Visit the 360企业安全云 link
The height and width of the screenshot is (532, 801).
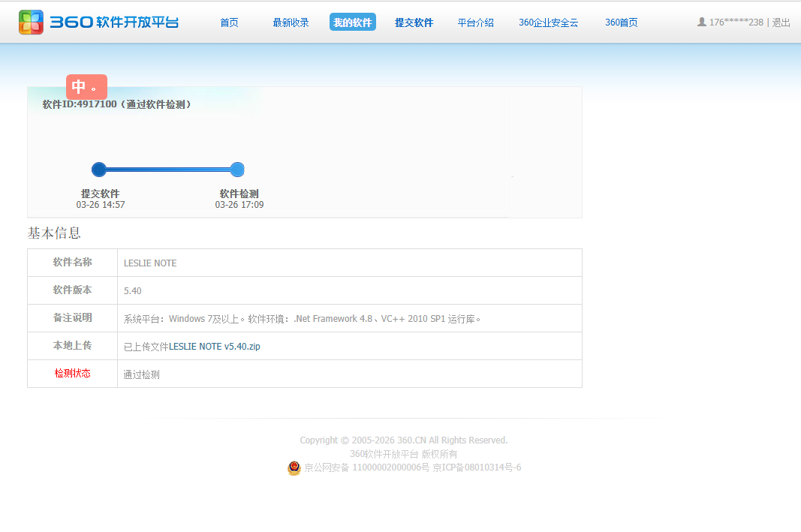click(x=548, y=23)
